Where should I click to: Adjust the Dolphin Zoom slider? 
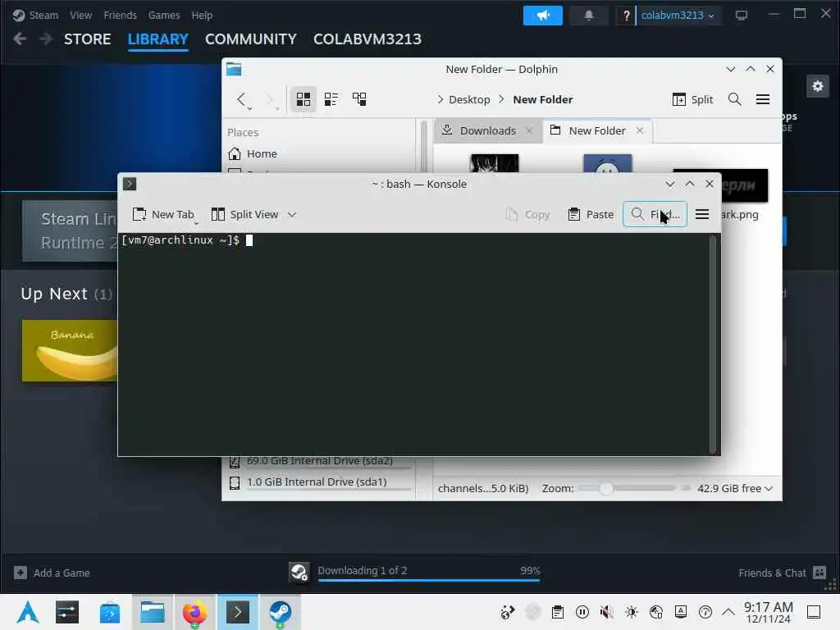coord(628,488)
